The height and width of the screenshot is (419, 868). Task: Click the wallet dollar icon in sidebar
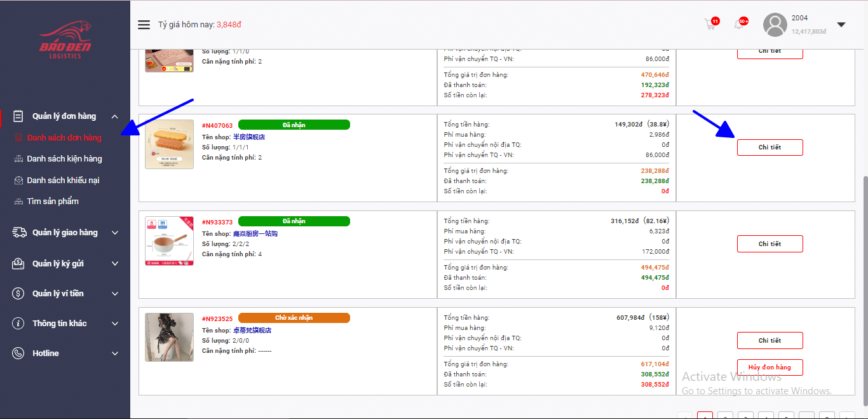point(19,294)
